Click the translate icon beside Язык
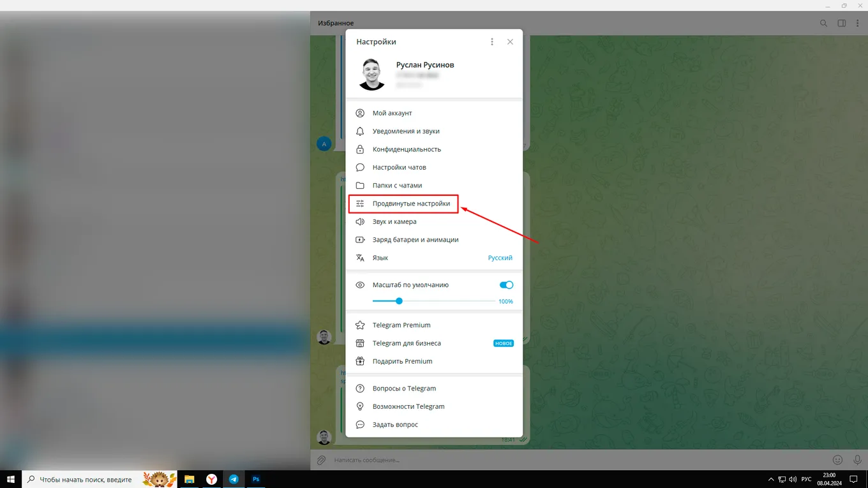The height and width of the screenshot is (488, 868). [x=360, y=258]
